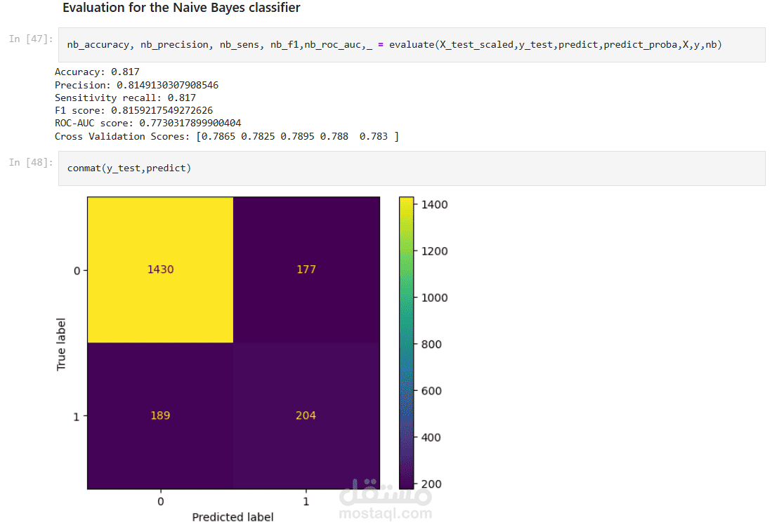Click the mostaql.com watermark
This screenshot has height=532, width=772.
click(x=386, y=514)
